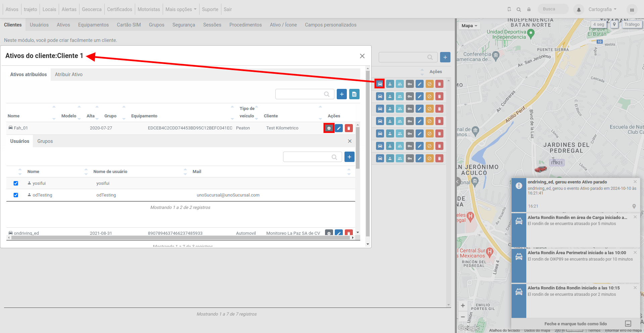
Task: Click the magnifier icon beside the lock
Action: coord(519,9)
